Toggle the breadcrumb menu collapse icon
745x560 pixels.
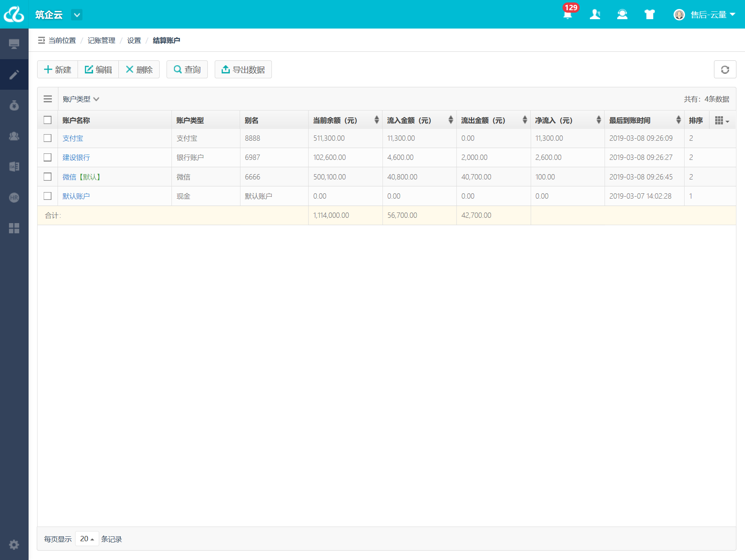[x=42, y=40]
